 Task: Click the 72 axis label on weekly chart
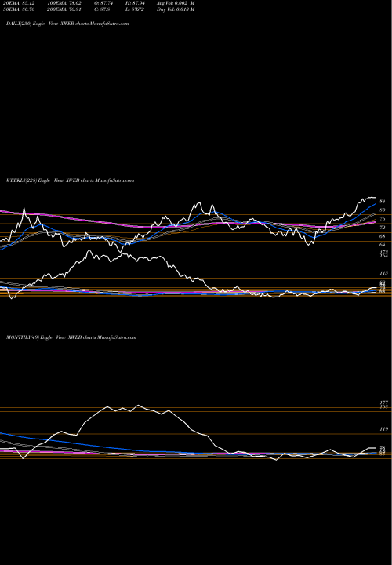(383, 228)
